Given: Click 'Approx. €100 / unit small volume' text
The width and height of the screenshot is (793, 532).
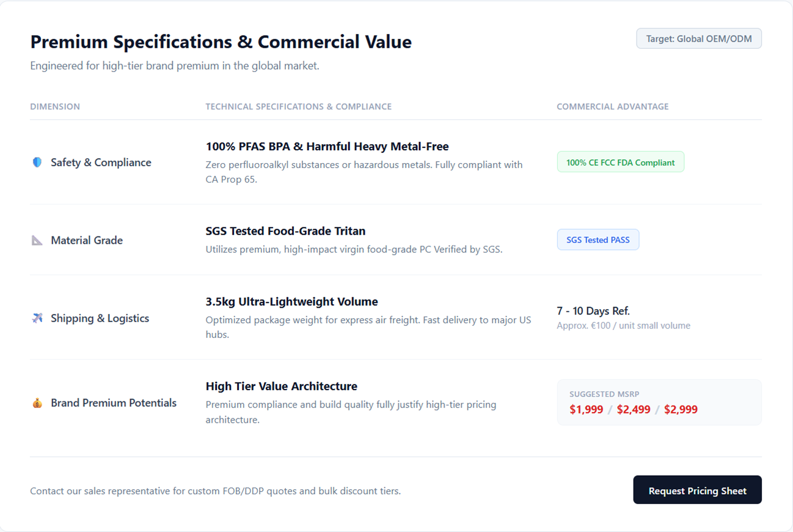Looking at the screenshot, I should (623, 326).
